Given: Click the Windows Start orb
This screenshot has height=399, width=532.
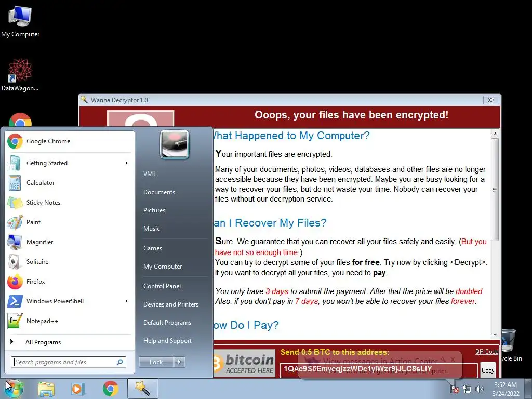Looking at the screenshot, I should click(x=14, y=389).
